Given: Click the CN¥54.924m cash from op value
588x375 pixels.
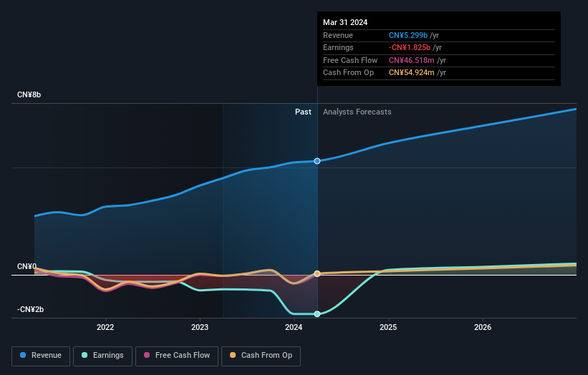Looking at the screenshot, I should [x=411, y=73].
